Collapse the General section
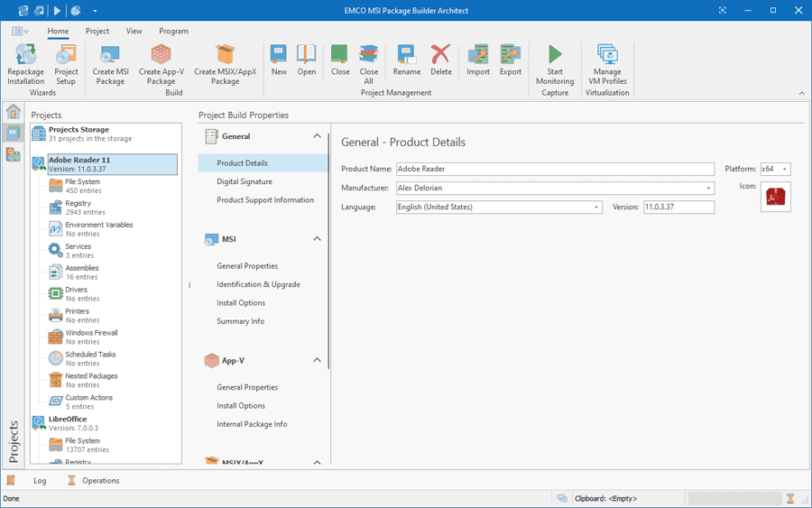The height and width of the screenshot is (508, 812). click(x=317, y=136)
